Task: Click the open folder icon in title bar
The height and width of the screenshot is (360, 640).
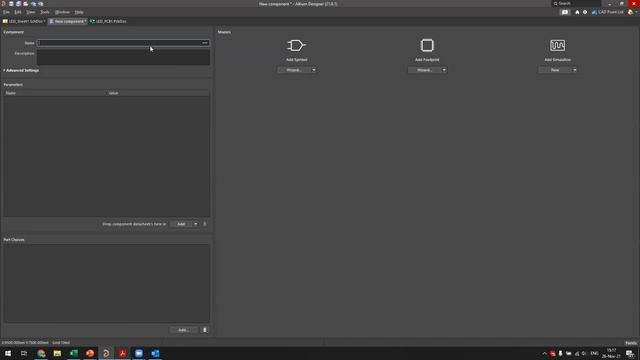Action: click(26, 4)
